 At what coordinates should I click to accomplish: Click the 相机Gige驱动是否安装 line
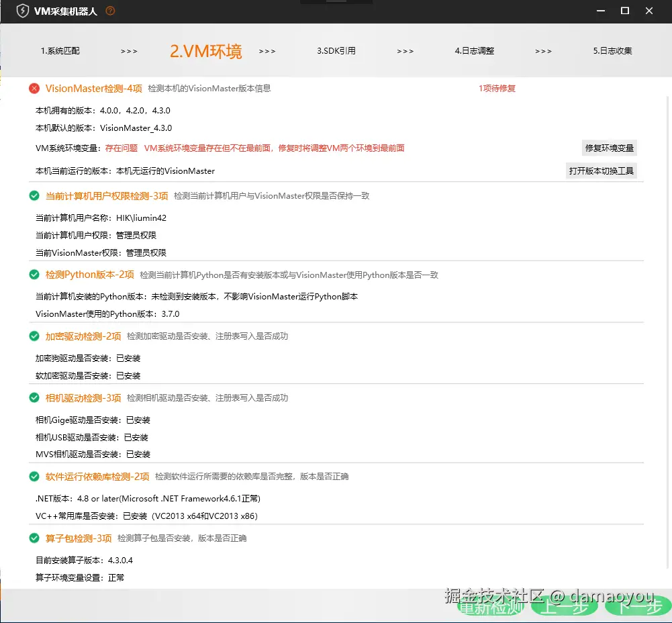point(93,420)
